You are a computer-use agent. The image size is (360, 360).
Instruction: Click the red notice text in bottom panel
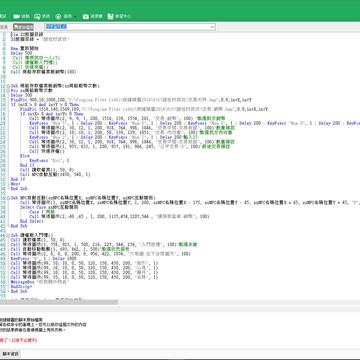(19, 340)
